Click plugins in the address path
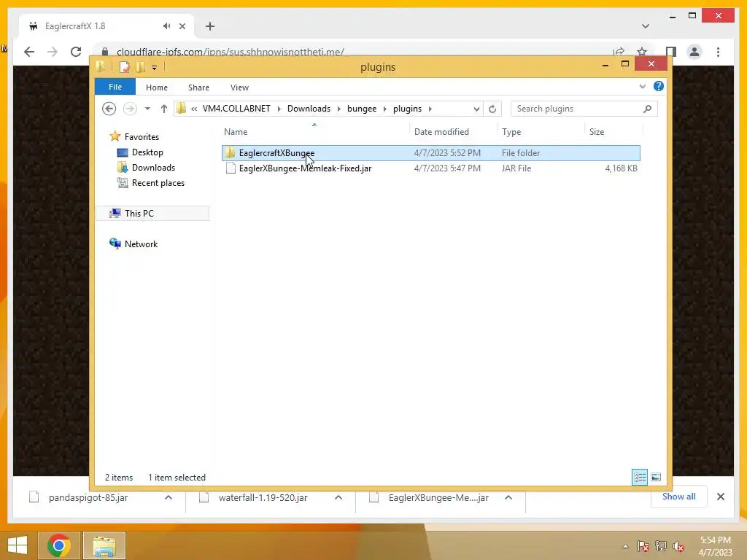Screen dimensions: 747x560 point(407,109)
